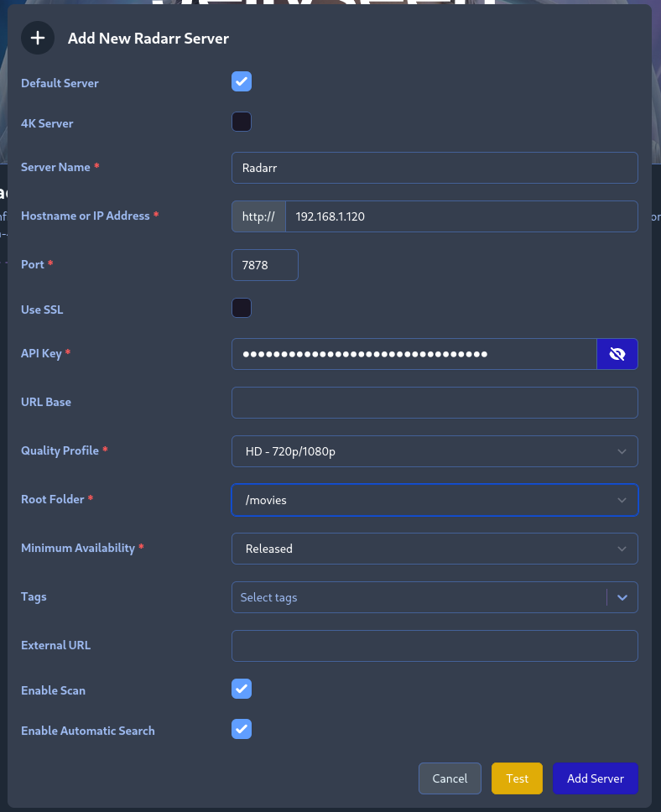661x812 pixels.
Task: Uncheck the Default Server checkbox
Action: pyautogui.click(x=242, y=81)
